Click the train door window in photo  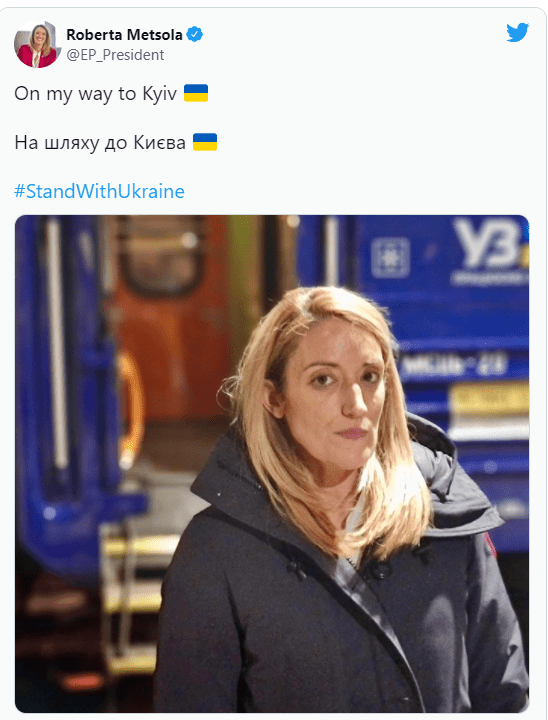coord(162,255)
